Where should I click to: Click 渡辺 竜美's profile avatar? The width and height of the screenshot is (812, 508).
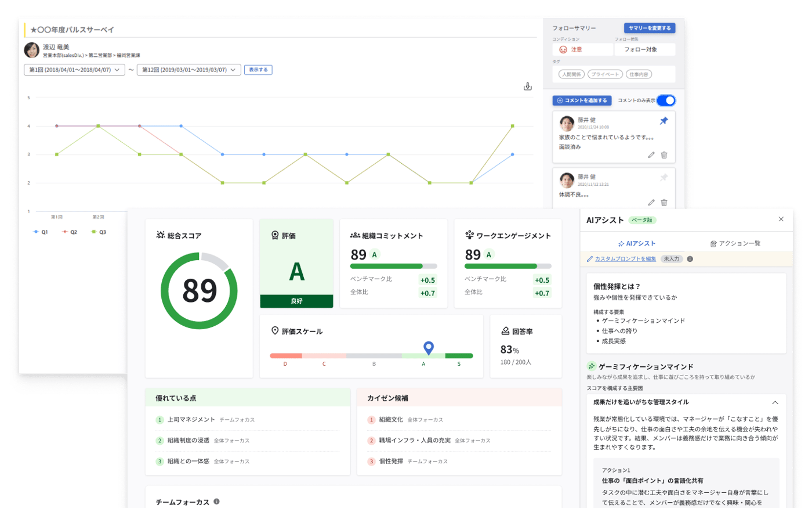pos(32,50)
